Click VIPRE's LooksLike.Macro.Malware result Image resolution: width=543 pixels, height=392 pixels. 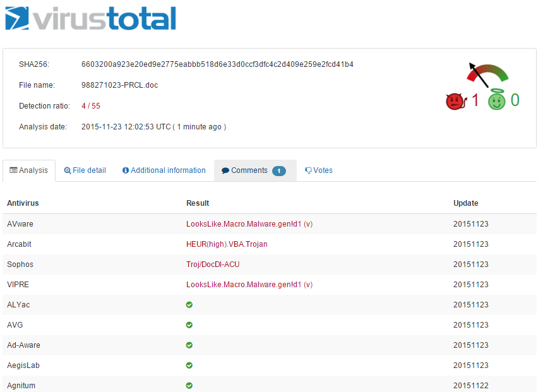249,285
